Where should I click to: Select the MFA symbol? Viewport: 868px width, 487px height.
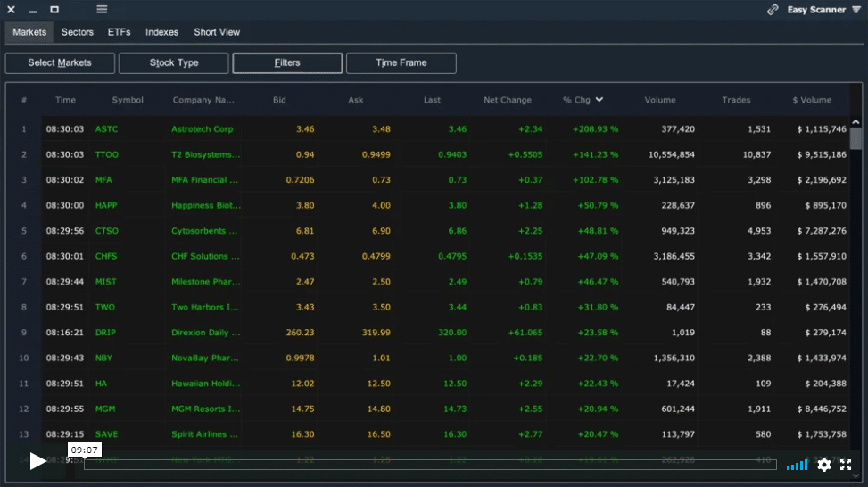[103, 180]
